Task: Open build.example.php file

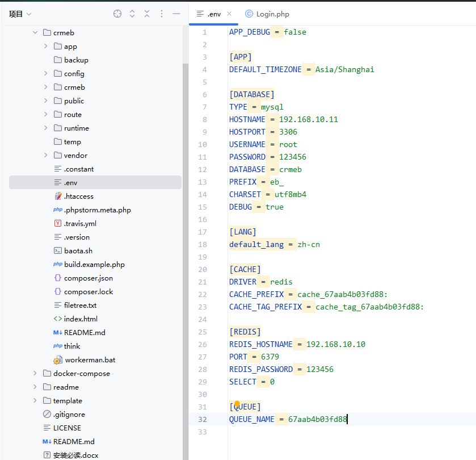Action: tap(89, 264)
